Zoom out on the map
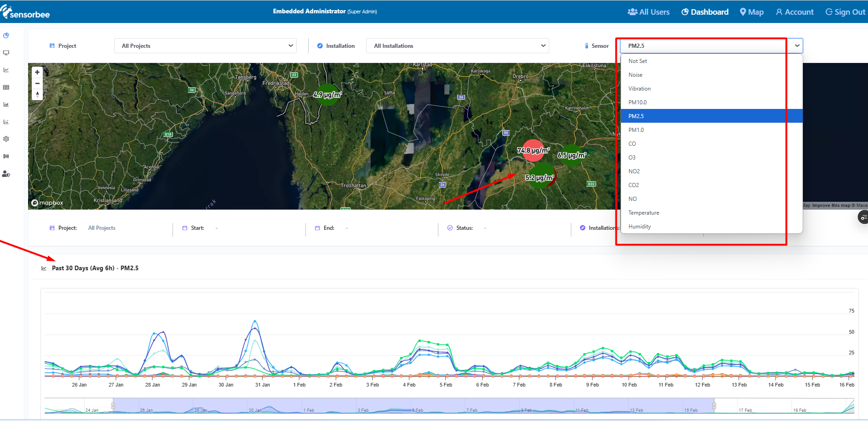Image resolution: width=868 pixels, height=421 pixels. click(37, 83)
